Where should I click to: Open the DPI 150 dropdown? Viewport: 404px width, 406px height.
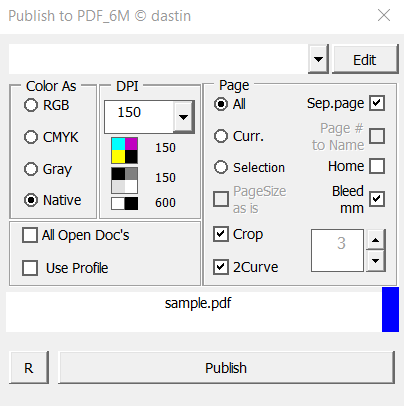[183, 117]
